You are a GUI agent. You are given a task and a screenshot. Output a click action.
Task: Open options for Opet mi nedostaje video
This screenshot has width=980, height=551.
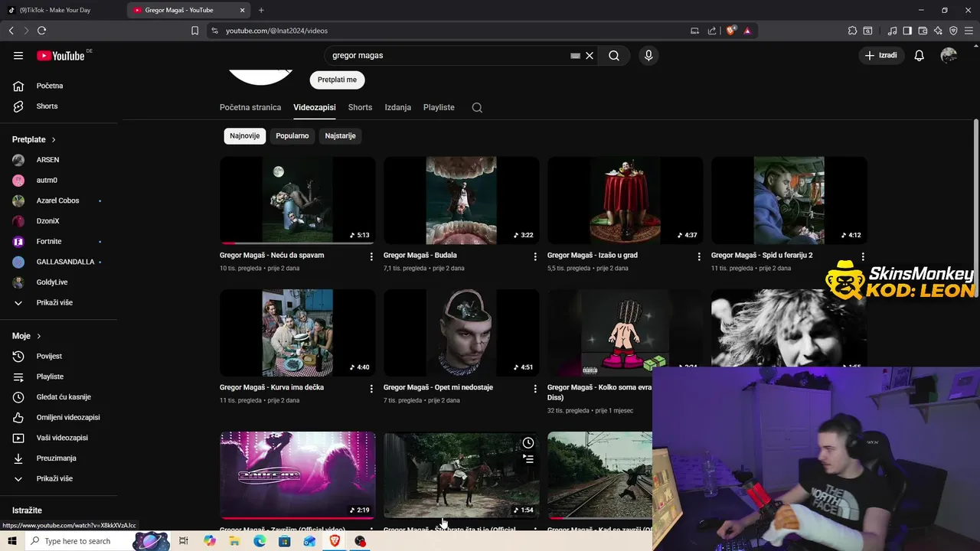535,389
